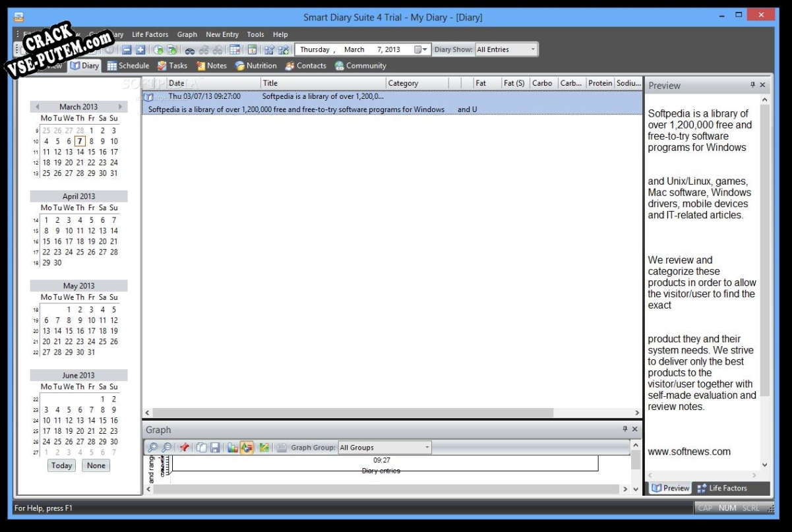792x532 pixels.
Task: Click scroll-right arrow of Graph horizontal scrollbar
Action: [625, 489]
